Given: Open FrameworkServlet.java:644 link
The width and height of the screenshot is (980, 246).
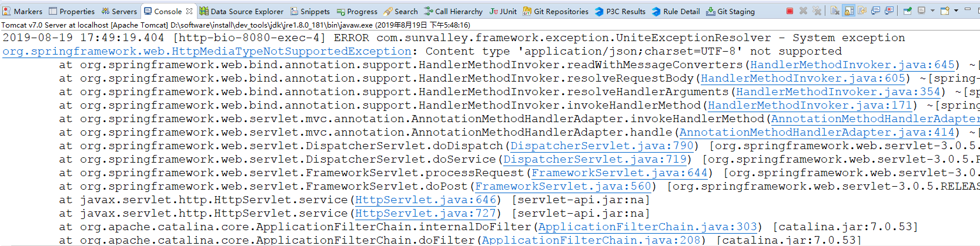Looking at the screenshot, I should [620, 173].
